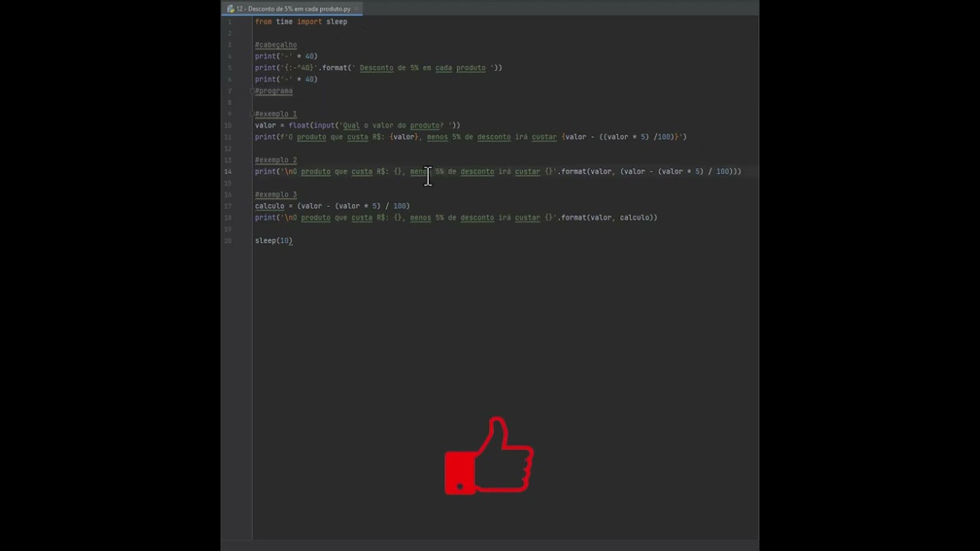The image size is (980, 551).
Task: Click the 'from time import sleep' line
Action: (301, 21)
